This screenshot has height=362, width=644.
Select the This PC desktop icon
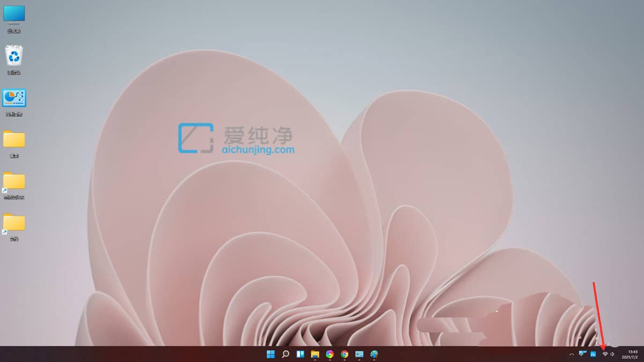14,19
